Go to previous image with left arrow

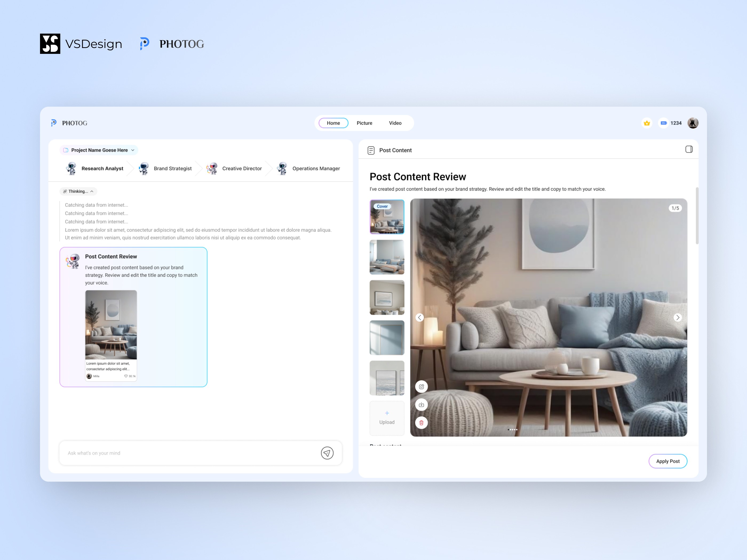coord(419,318)
